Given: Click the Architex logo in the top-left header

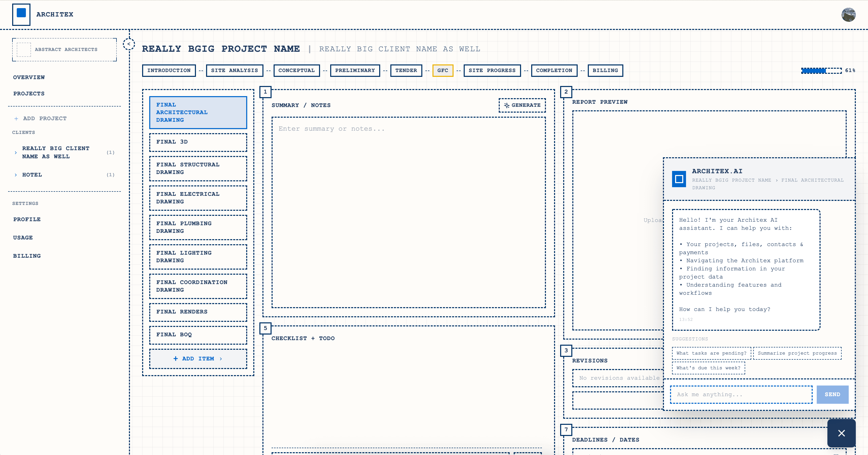Looking at the screenshot, I should click(x=21, y=14).
